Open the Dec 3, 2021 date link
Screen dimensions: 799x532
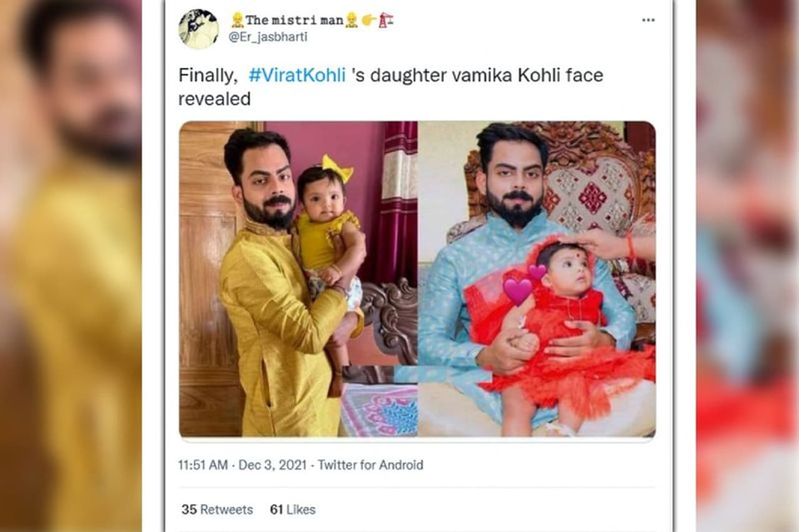pos(273,465)
